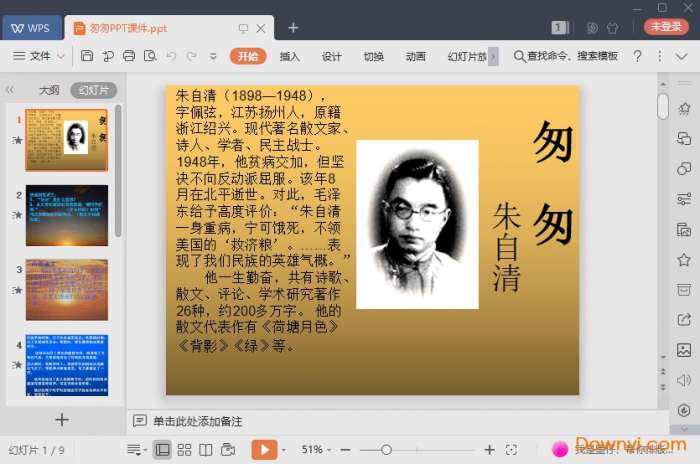Open the share export icon in sidebar
Image resolution: width=700 pixels, height=464 pixels.
[684, 319]
